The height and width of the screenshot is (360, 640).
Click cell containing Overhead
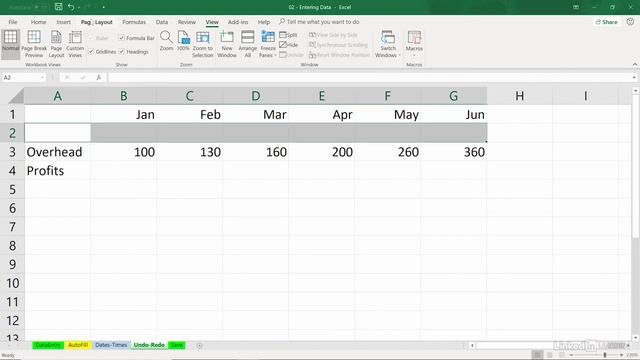click(57, 152)
